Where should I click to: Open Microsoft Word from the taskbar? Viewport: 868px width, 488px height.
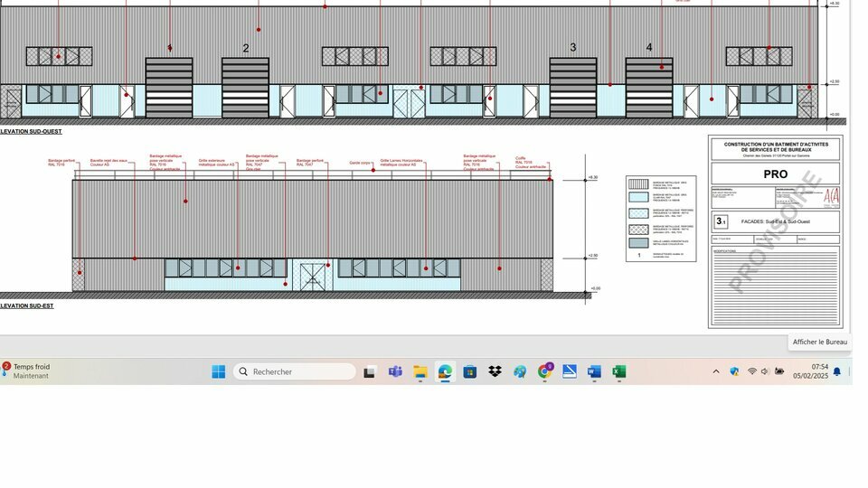point(594,371)
